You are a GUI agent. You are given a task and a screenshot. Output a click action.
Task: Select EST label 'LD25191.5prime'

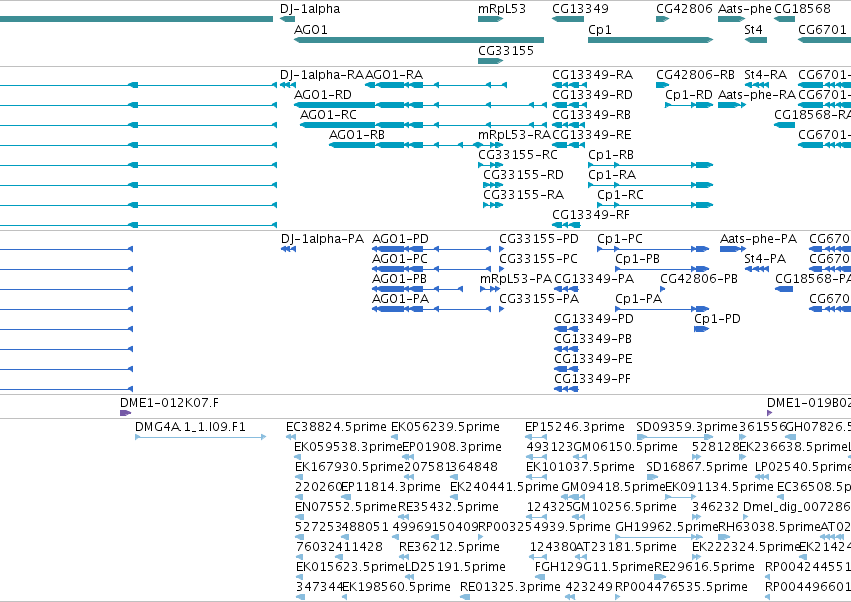[455, 567]
